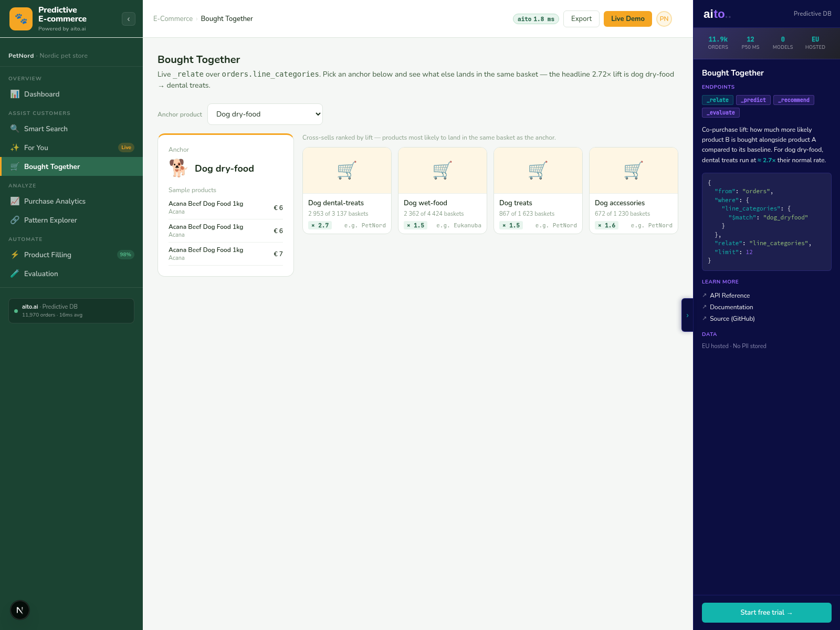Image resolution: width=840 pixels, height=630 pixels.
Task: Open Product Filling page
Action: click(71, 255)
